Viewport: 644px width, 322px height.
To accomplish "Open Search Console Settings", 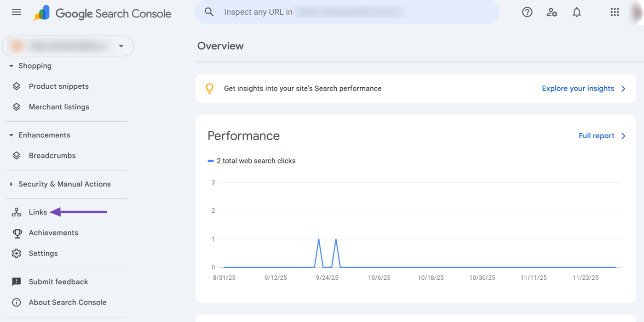I will click(43, 253).
